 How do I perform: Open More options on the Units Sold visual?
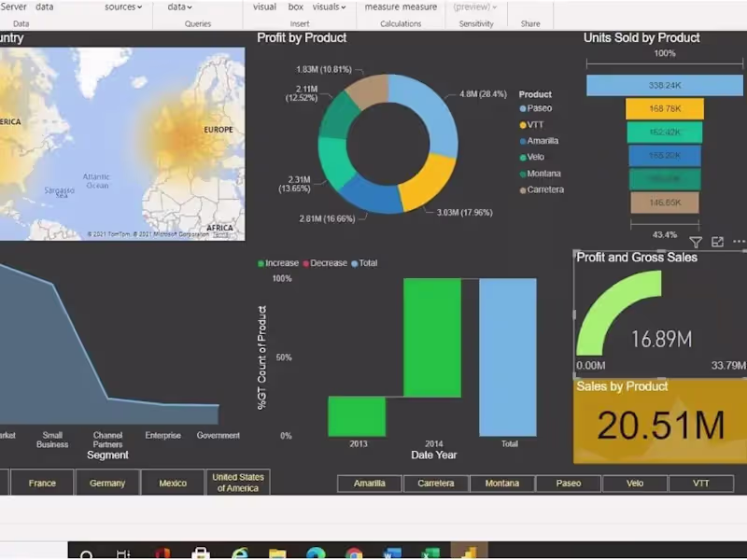tap(739, 241)
